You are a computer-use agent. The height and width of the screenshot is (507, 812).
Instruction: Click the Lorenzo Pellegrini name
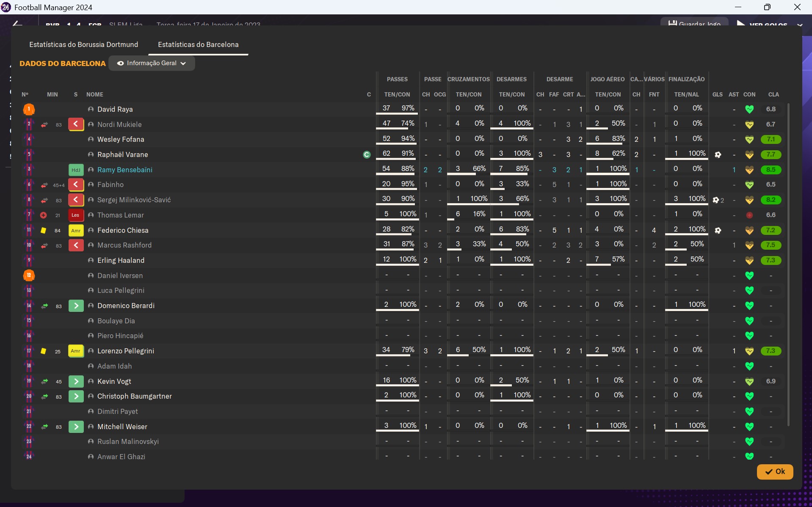(x=126, y=351)
